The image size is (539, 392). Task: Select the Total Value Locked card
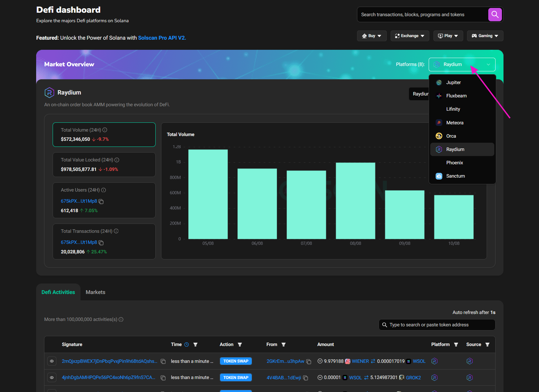[104, 165]
